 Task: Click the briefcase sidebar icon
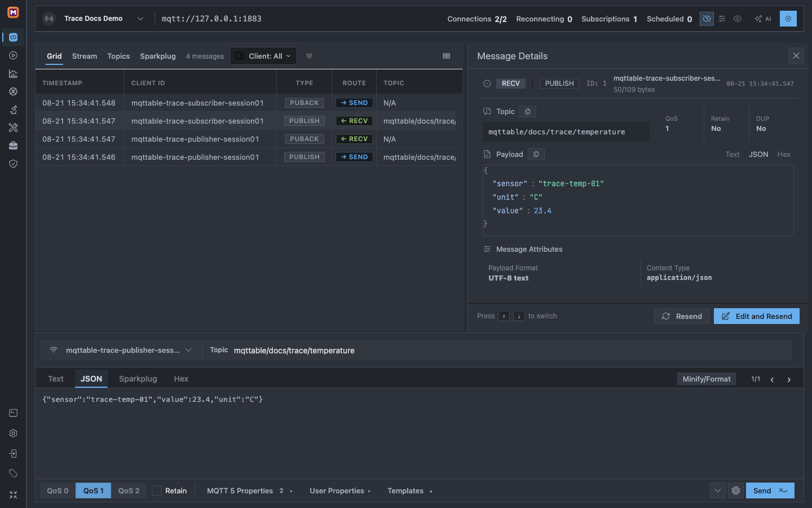click(x=13, y=146)
